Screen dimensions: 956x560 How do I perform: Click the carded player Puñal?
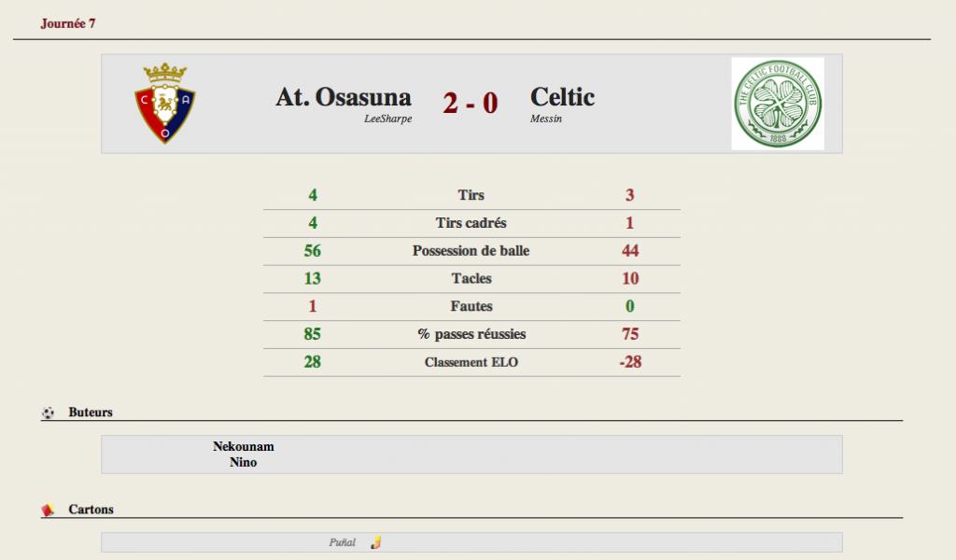coord(342,542)
